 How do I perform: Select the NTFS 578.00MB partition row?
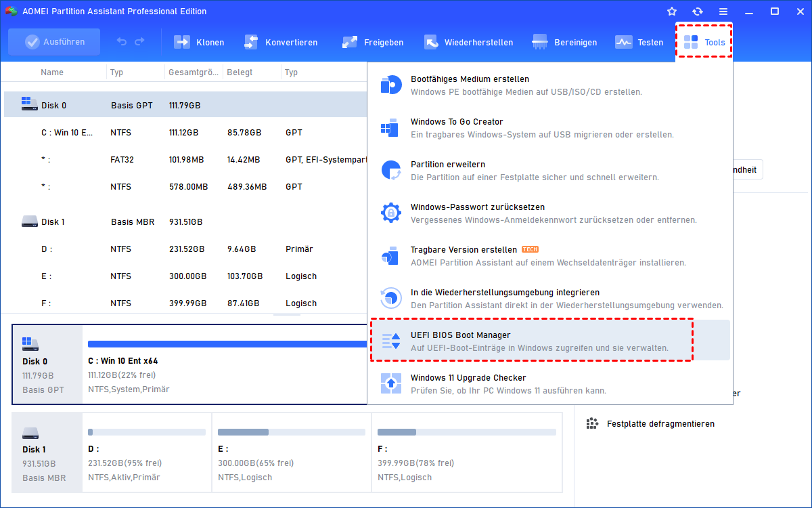[x=185, y=187]
